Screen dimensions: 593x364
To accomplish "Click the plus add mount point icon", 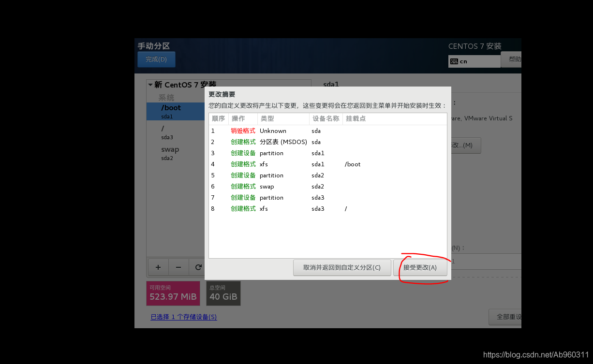I will 158,267.
